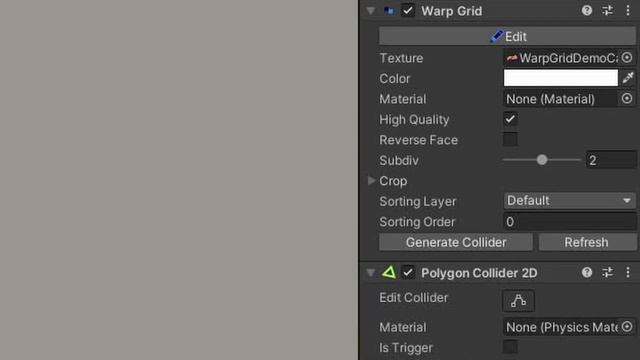Open Sorting Layer Default dropdown
640x360 pixels.
(x=569, y=200)
